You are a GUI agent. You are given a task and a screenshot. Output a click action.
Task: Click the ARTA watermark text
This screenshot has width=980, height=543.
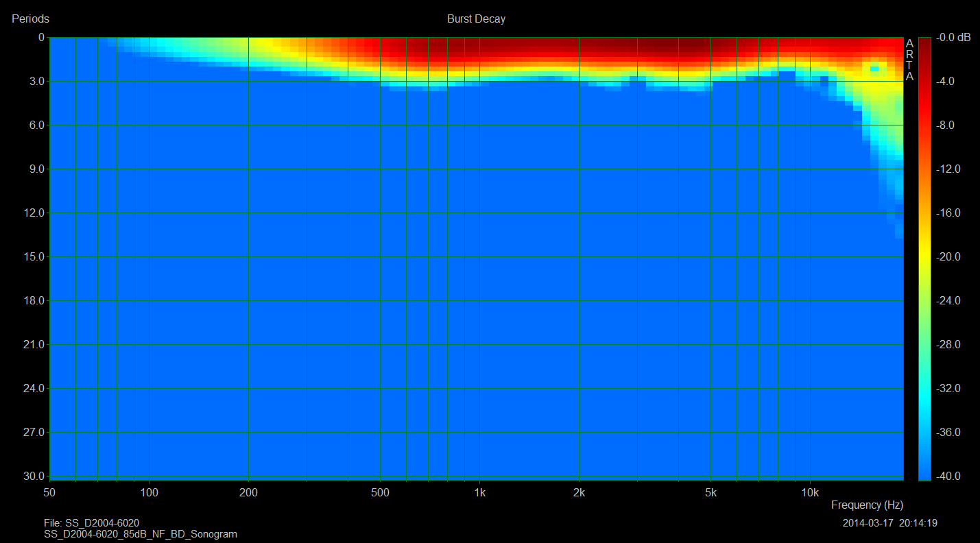pyautogui.click(x=909, y=60)
